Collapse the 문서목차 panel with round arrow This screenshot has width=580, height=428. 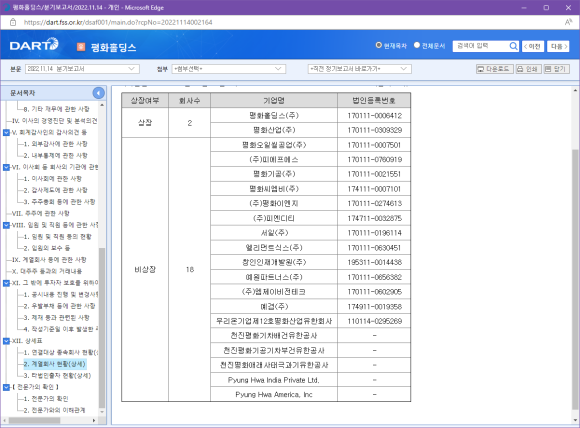pos(98,93)
